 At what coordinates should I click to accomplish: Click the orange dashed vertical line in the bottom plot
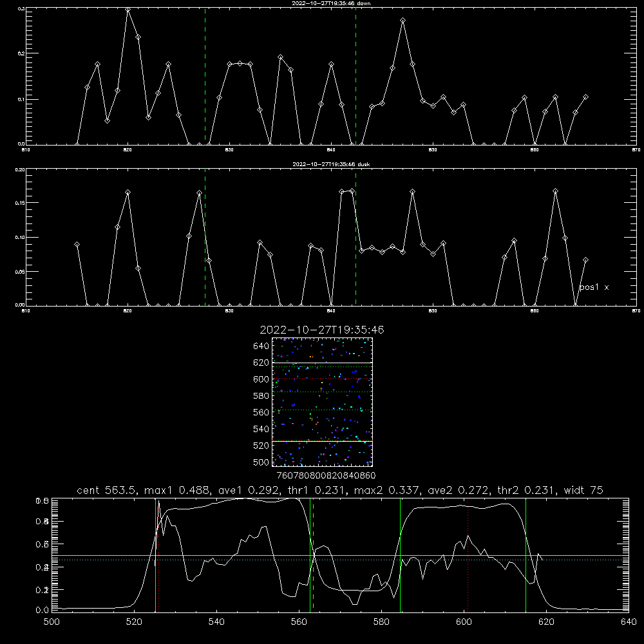click(x=314, y=554)
